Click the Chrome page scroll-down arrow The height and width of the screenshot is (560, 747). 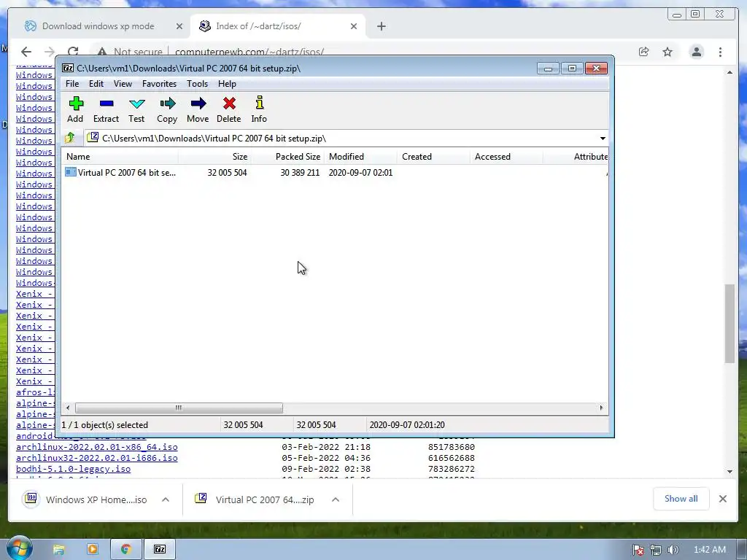729,472
